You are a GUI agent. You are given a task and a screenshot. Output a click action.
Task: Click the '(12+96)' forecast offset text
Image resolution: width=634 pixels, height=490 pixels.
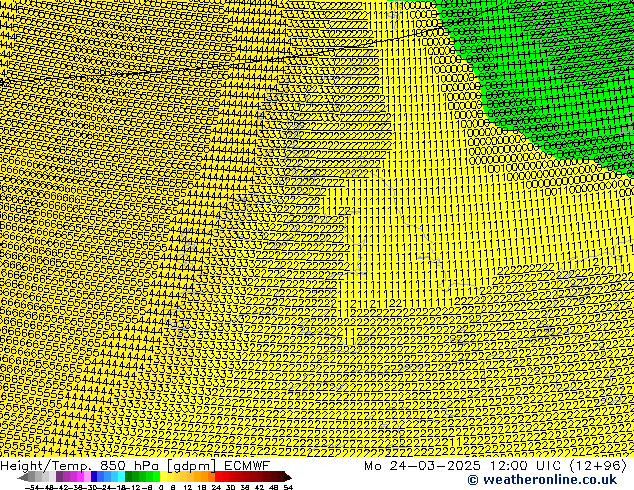598,466
